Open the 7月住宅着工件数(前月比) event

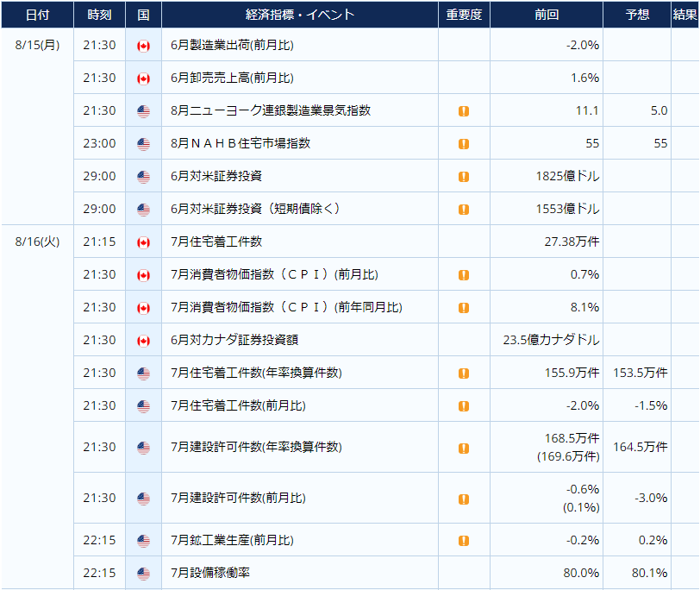238,406
